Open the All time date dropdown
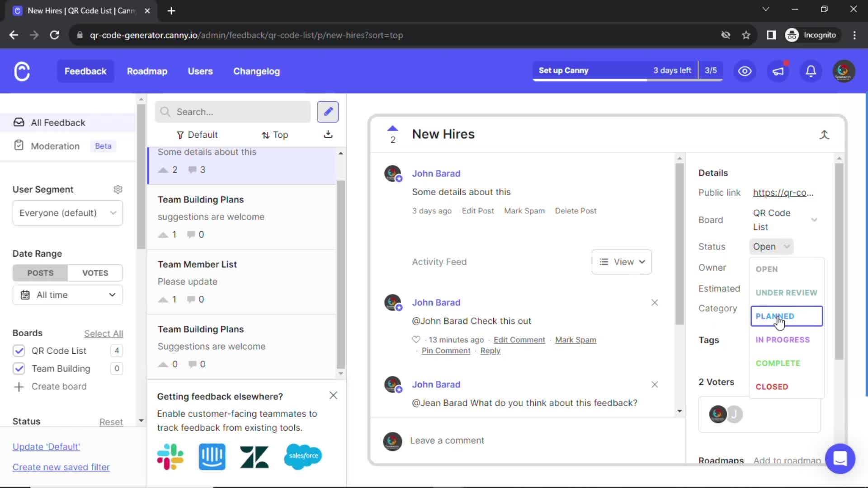The height and width of the screenshot is (488, 868). (x=68, y=295)
